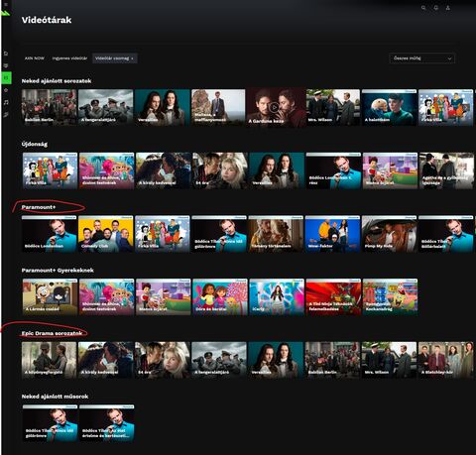This screenshot has height=455, width=476.
Task: Open the Agatha thumbnail in the Újdonság row
Action: click(446, 171)
